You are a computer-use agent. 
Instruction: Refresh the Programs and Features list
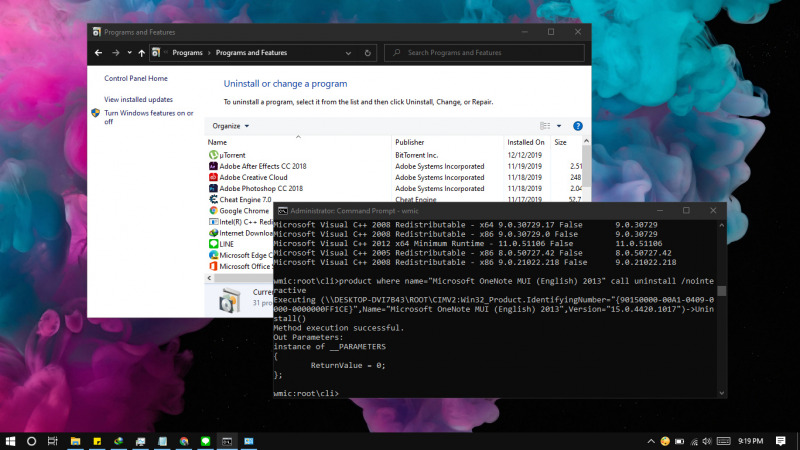pyautogui.click(x=367, y=53)
